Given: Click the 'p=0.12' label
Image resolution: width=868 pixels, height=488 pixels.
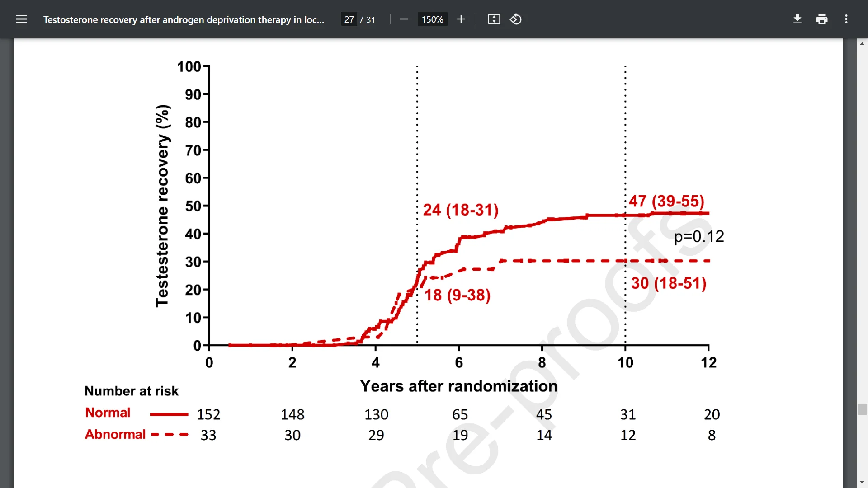Looking at the screenshot, I should point(699,236).
